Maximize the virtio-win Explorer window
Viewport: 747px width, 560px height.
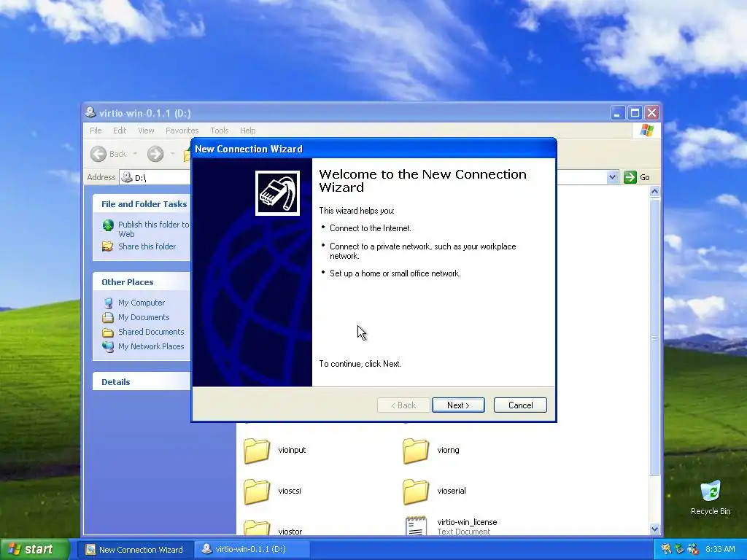pos(635,113)
